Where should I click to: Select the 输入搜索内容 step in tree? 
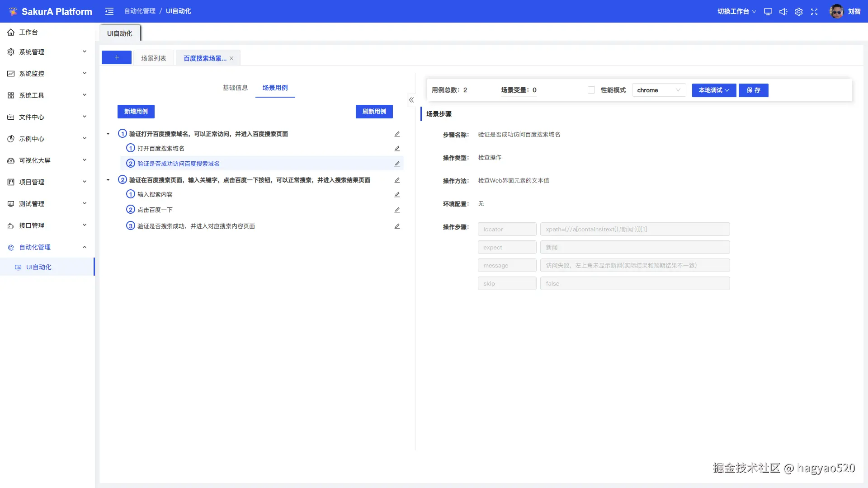(x=155, y=195)
